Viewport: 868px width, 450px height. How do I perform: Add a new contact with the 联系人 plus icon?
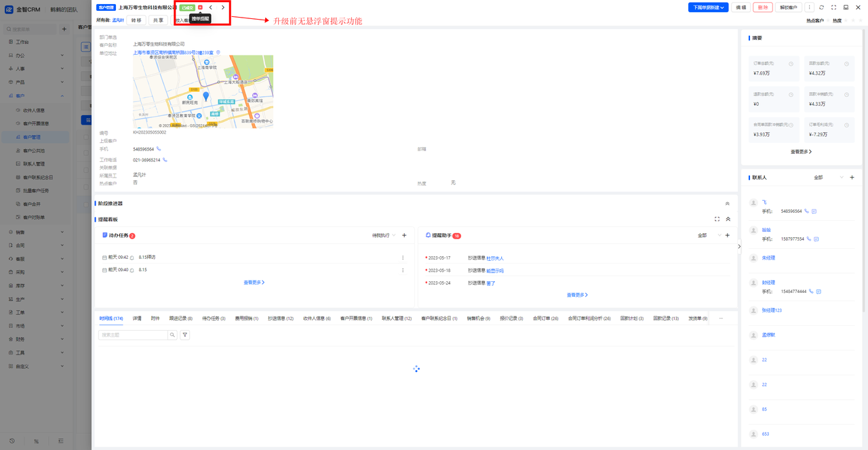tap(852, 178)
